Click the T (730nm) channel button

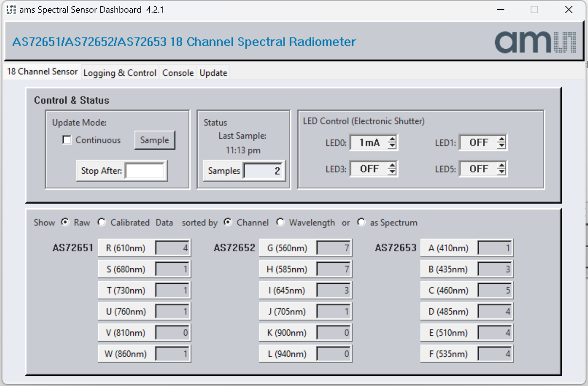126,291
